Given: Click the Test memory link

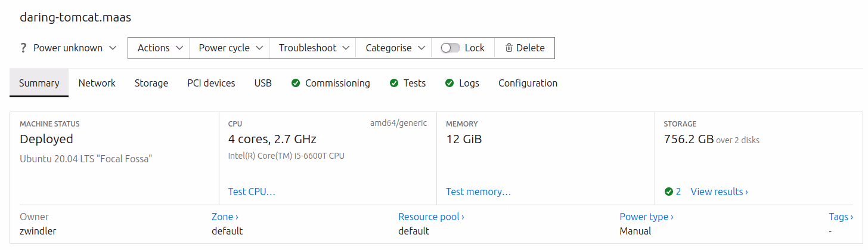Looking at the screenshot, I should click(478, 192).
